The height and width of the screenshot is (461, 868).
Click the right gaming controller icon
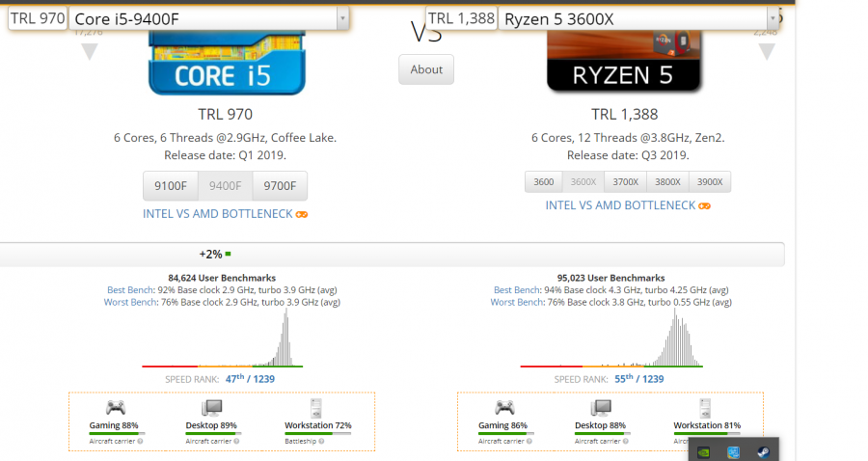pos(503,407)
